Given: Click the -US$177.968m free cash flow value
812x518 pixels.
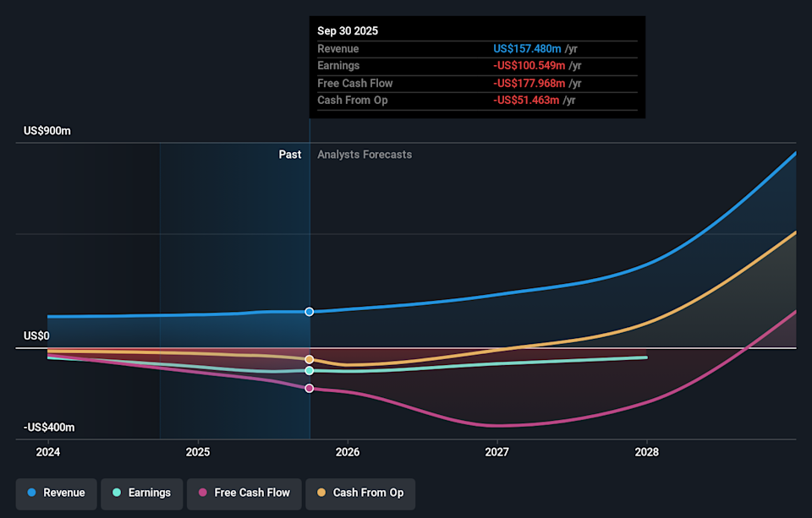Looking at the screenshot, I should pos(529,83).
